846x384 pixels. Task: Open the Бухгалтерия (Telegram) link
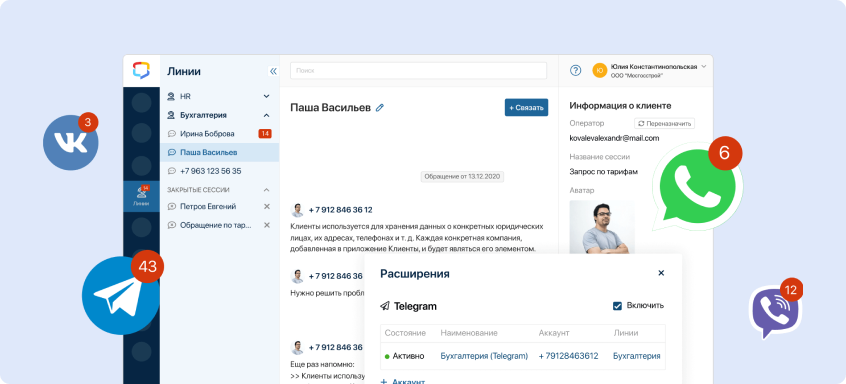484,356
